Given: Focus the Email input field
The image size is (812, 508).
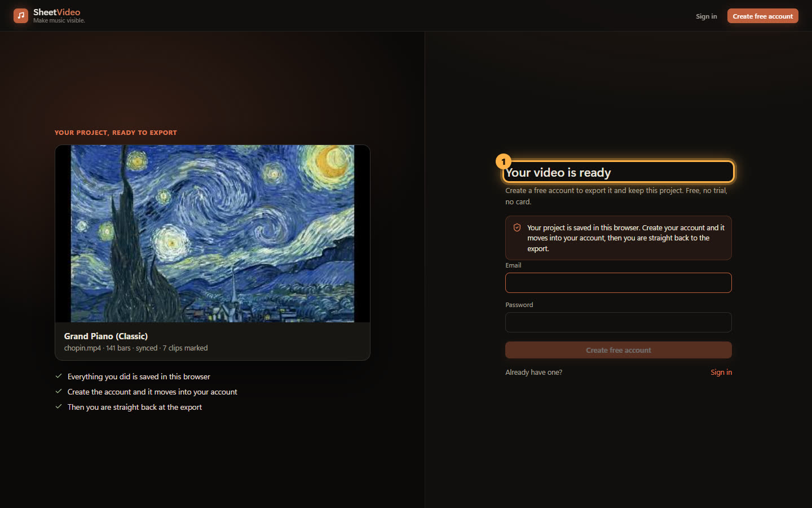Looking at the screenshot, I should click(618, 283).
